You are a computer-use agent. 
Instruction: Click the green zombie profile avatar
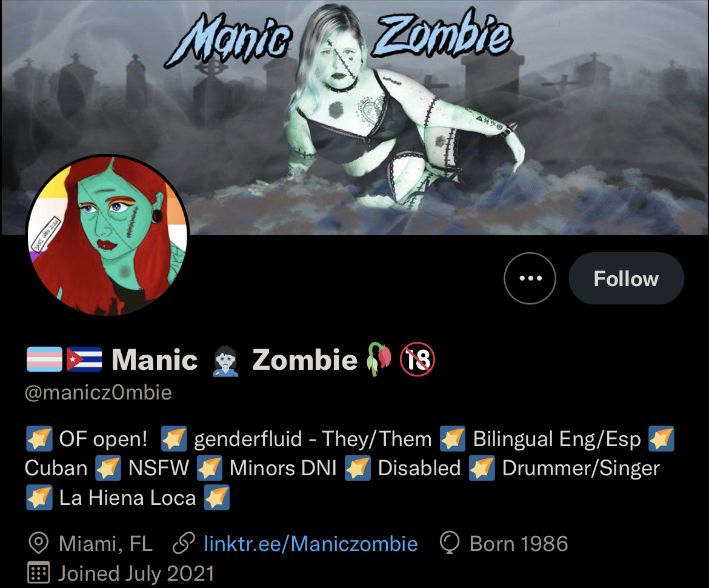(x=107, y=235)
